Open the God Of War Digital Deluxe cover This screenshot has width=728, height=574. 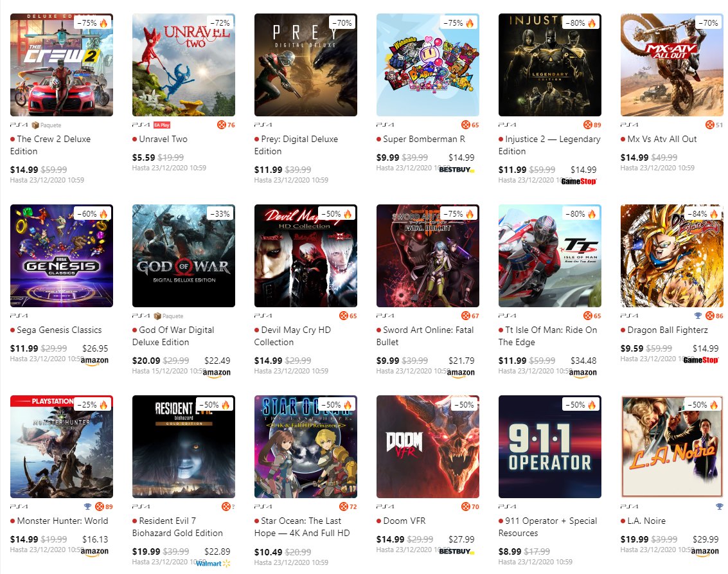[183, 256]
